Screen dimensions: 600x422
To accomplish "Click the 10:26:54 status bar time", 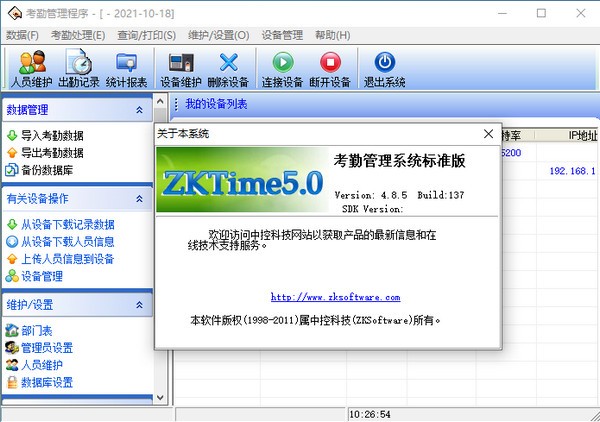I will pos(370,414).
